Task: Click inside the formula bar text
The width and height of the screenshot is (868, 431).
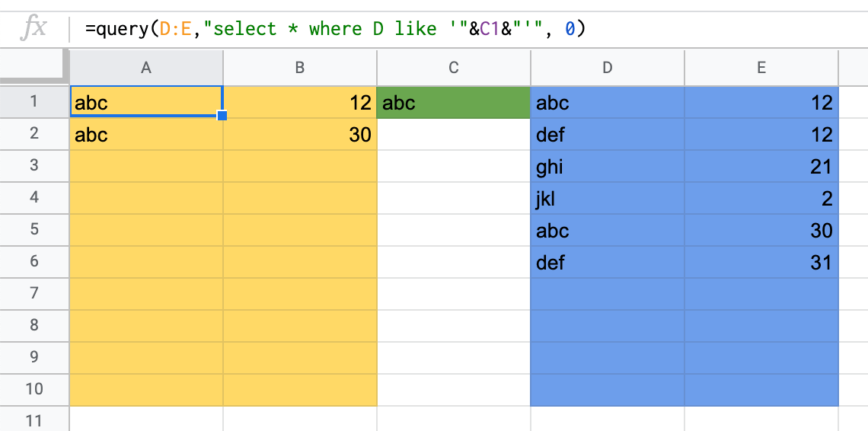Action: click(x=335, y=29)
